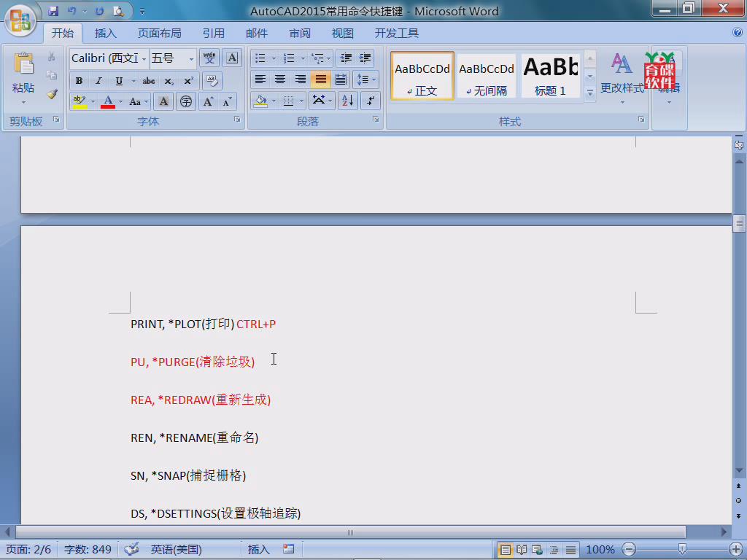Redo the last action
The width and height of the screenshot is (747, 560).
(x=99, y=11)
